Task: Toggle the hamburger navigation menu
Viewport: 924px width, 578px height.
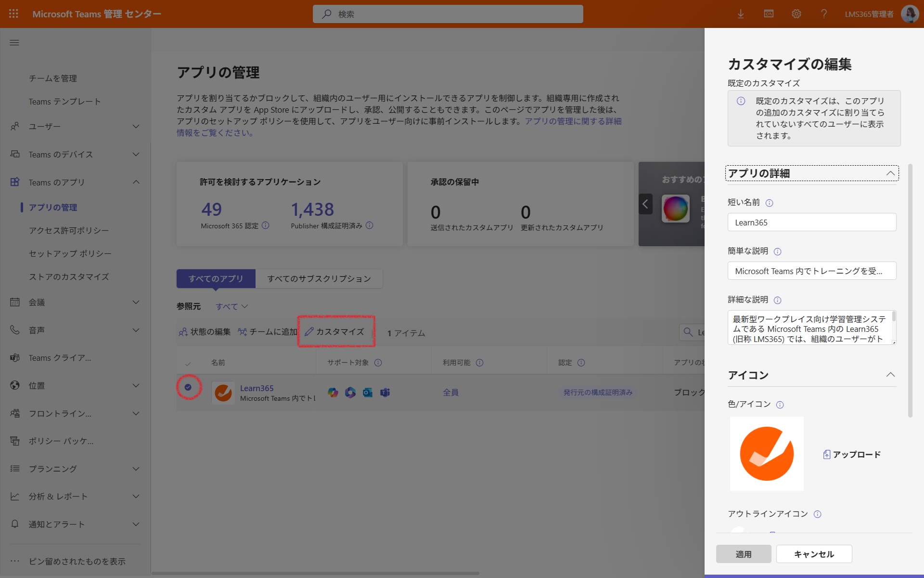Action: (x=14, y=43)
